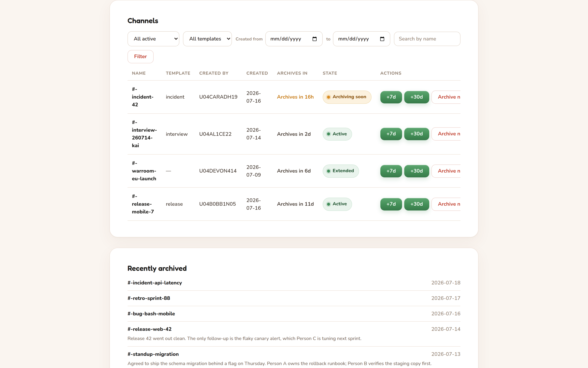
Task: Click the Filter button
Action: coord(140,56)
